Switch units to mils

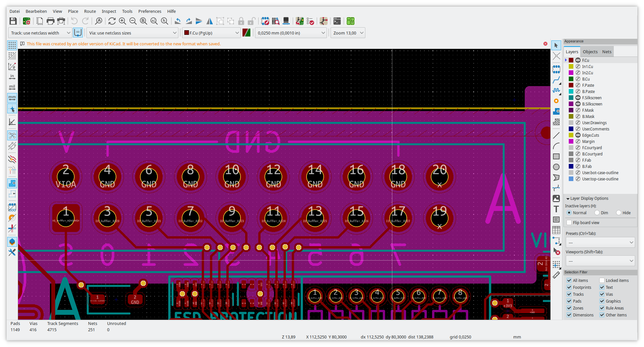click(x=12, y=87)
